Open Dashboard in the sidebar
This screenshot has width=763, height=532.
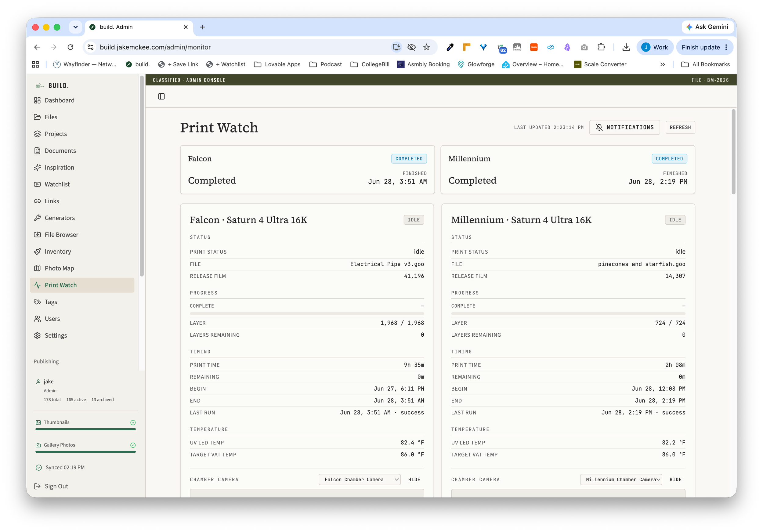point(54,100)
